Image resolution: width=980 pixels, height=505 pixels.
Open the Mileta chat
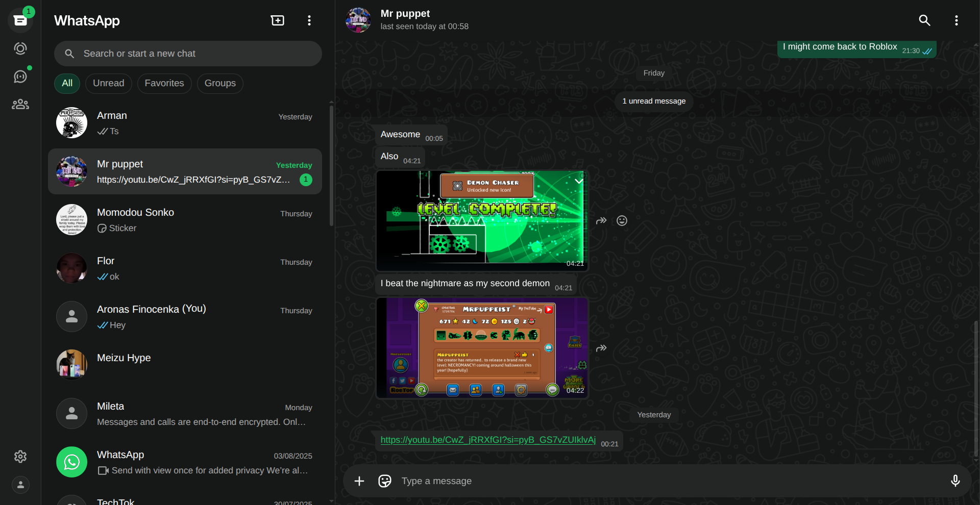pyautogui.click(x=185, y=414)
